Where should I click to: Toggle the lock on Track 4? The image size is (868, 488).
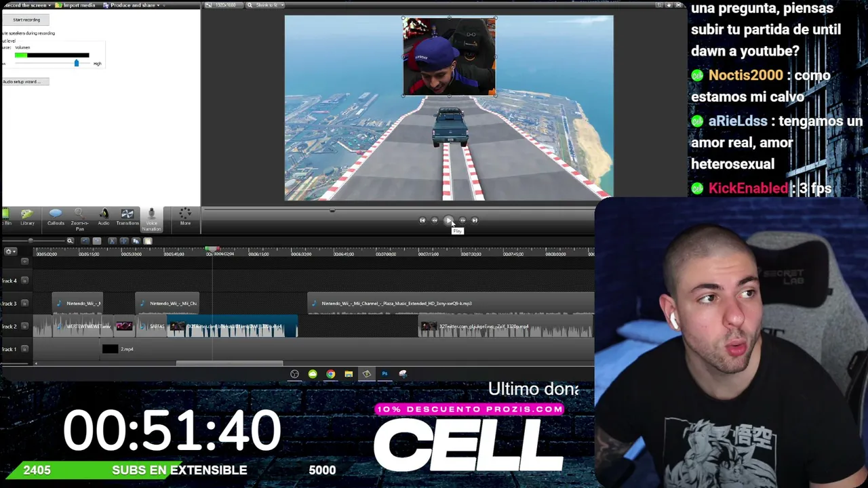(24, 281)
